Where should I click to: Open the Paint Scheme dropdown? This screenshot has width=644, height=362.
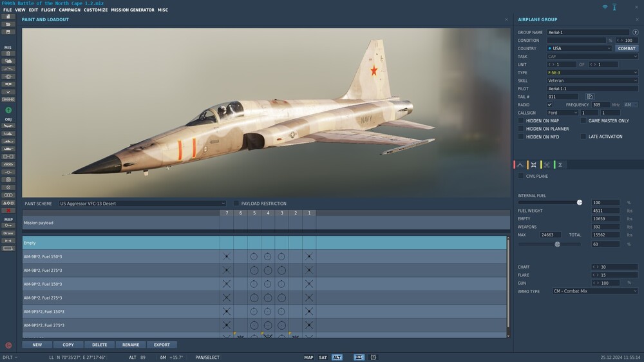(x=142, y=204)
